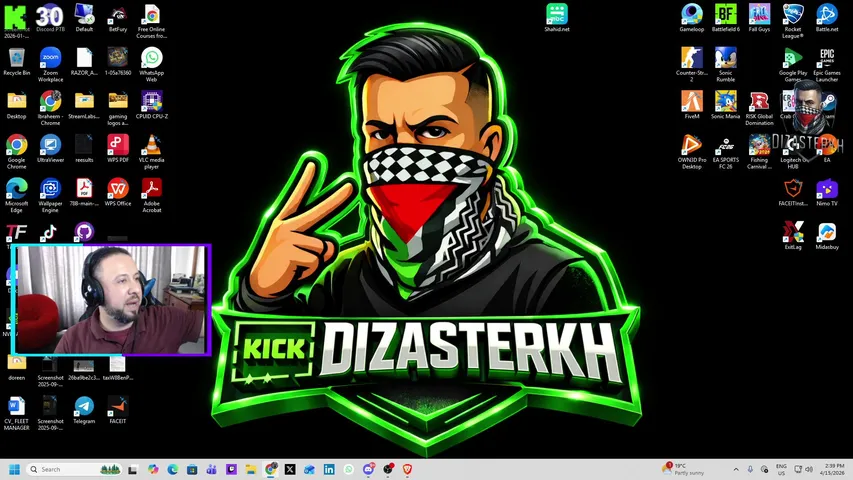Open Nimo TV desktop shortcut

826,192
